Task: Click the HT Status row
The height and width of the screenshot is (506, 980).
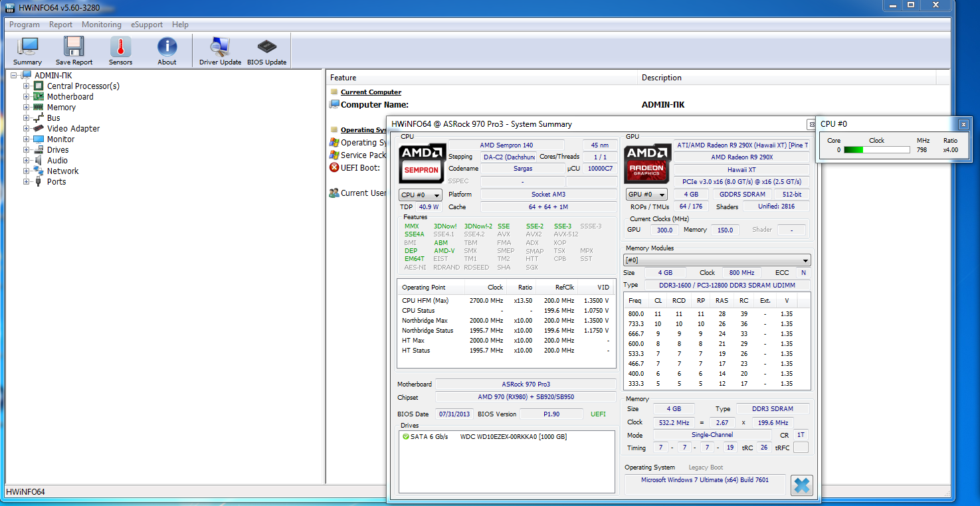Action: [506, 350]
